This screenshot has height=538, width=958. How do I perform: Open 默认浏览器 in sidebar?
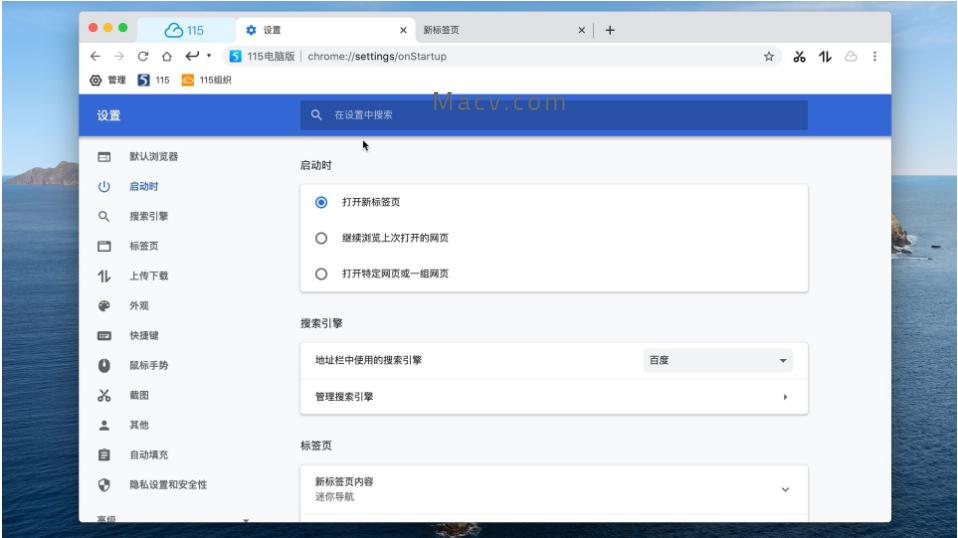point(153,156)
